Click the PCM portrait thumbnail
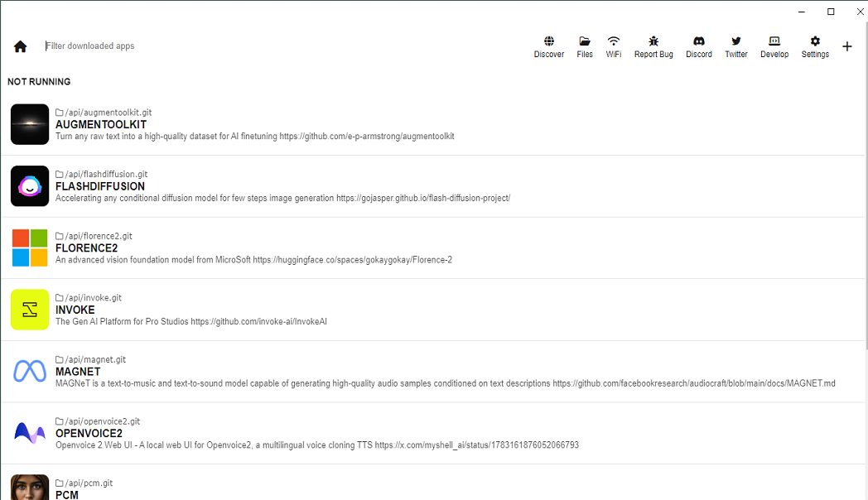 click(30, 488)
